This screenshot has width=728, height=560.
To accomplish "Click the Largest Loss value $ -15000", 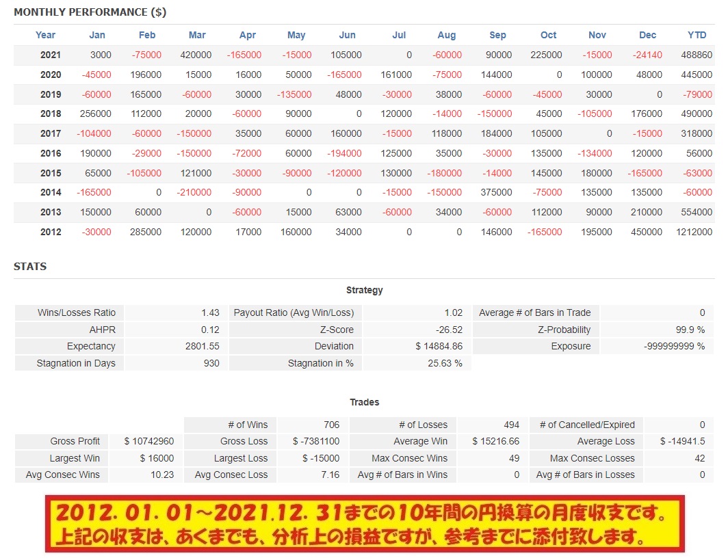I will (x=322, y=458).
